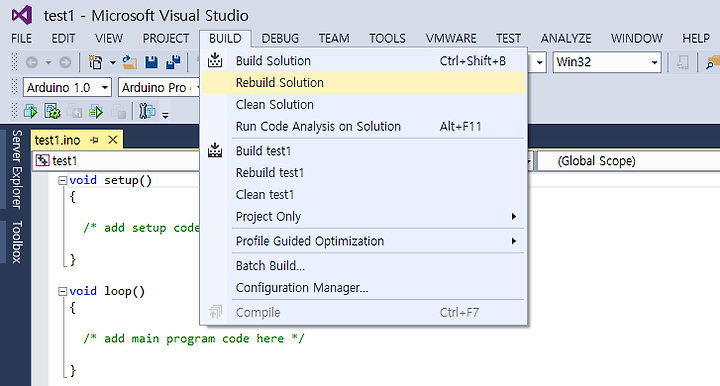Click the Arduino build and upload icon

30,112
